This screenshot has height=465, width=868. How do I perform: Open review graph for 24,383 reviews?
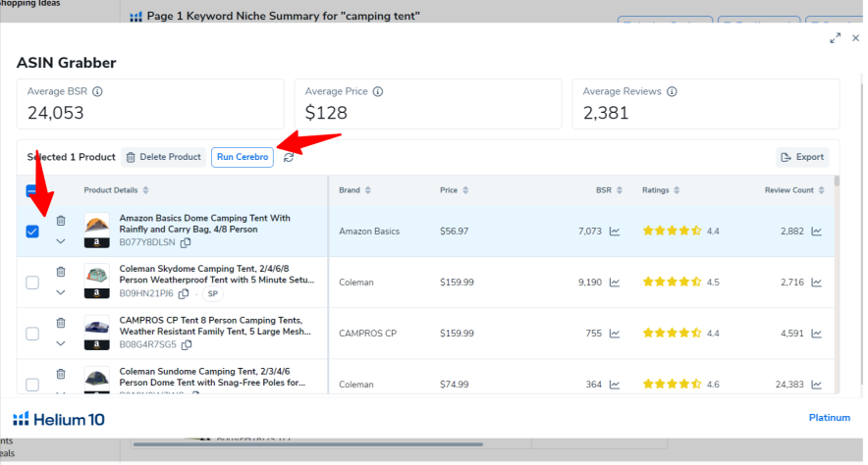tap(817, 385)
